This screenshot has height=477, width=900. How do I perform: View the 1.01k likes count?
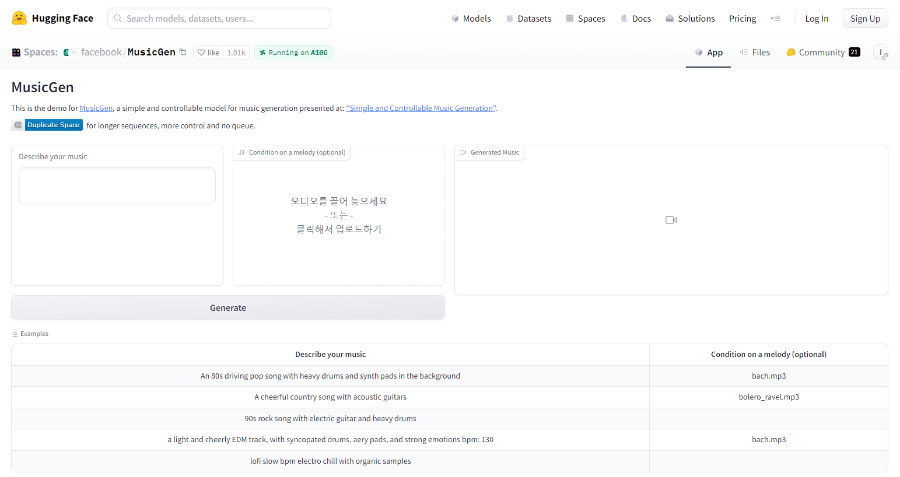pyautogui.click(x=236, y=52)
